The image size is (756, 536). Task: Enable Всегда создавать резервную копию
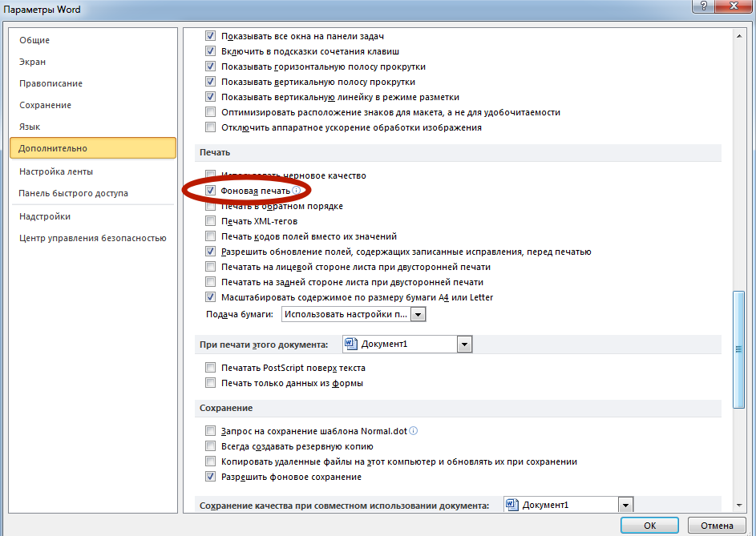[x=210, y=446]
